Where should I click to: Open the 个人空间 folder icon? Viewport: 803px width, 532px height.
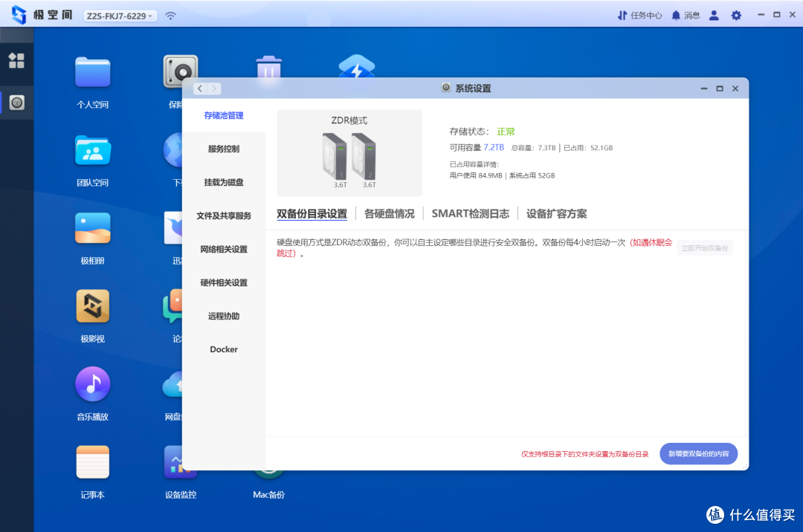point(92,72)
